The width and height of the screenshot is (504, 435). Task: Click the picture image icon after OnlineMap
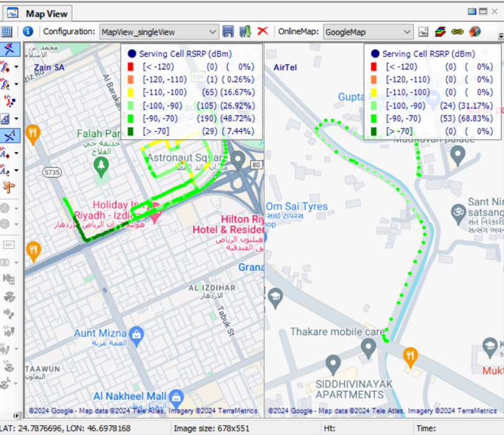[x=423, y=32]
